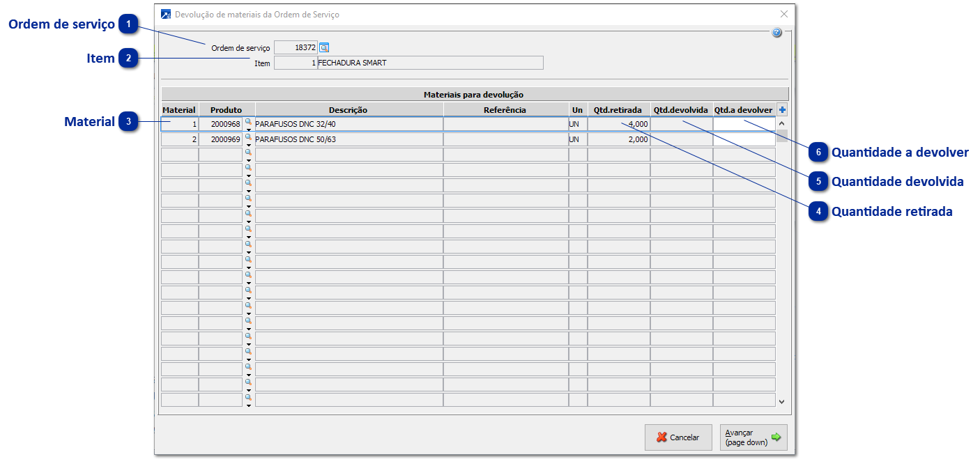Select the PARAFUSOS DNC 50/63 description cell
The width and height of the screenshot is (980, 466).
pyautogui.click(x=349, y=139)
